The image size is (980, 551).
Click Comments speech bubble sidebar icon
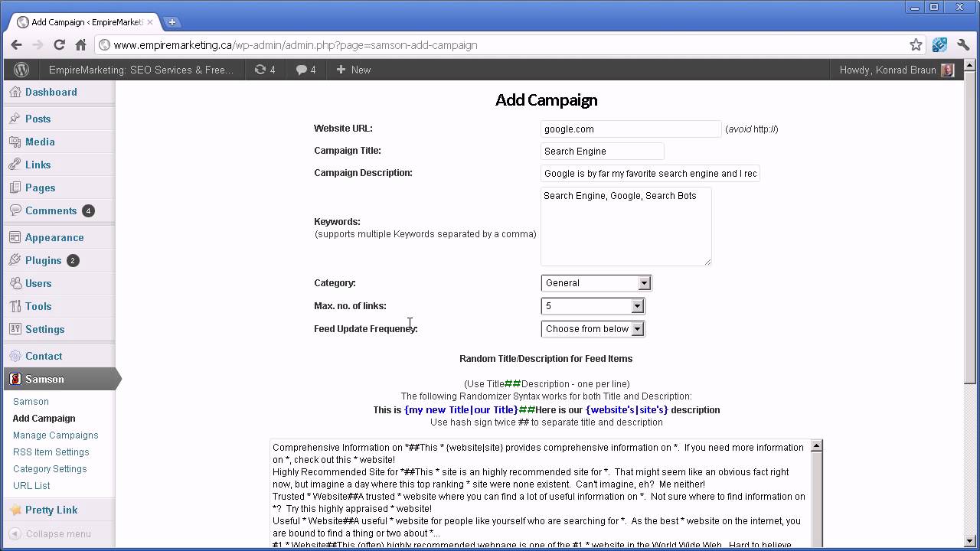point(15,210)
